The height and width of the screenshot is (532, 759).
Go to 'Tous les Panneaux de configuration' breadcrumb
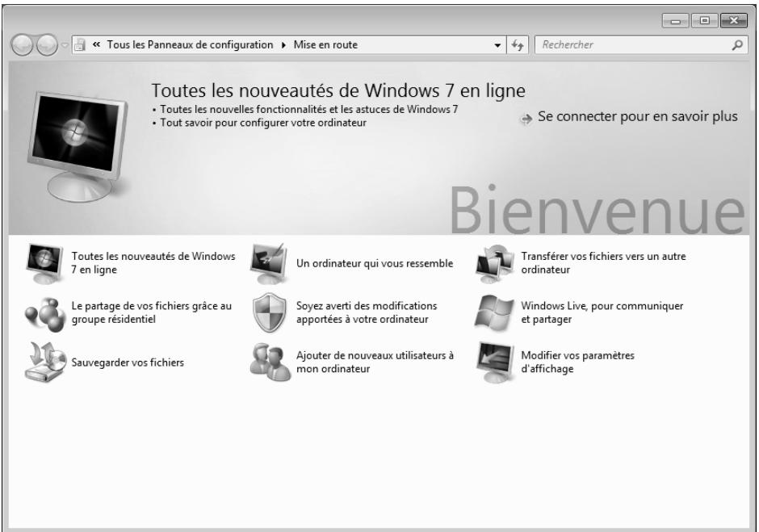(x=190, y=45)
